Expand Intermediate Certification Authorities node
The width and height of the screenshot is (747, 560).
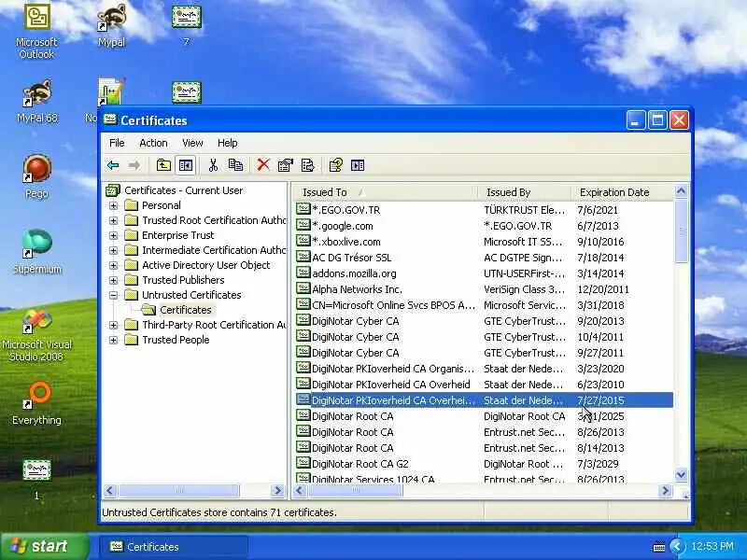click(113, 250)
